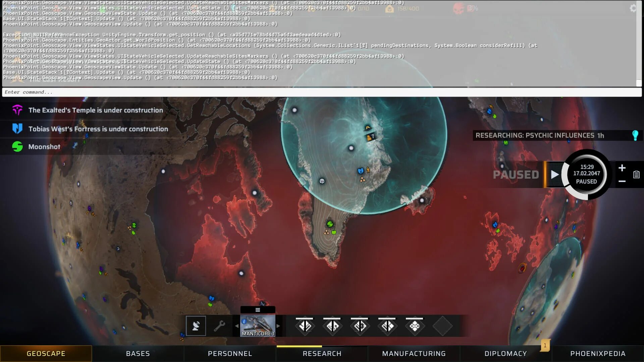Screen dimensions: 644x362
Task: Expand the aircraft list hamburger menu
Action: (258, 310)
